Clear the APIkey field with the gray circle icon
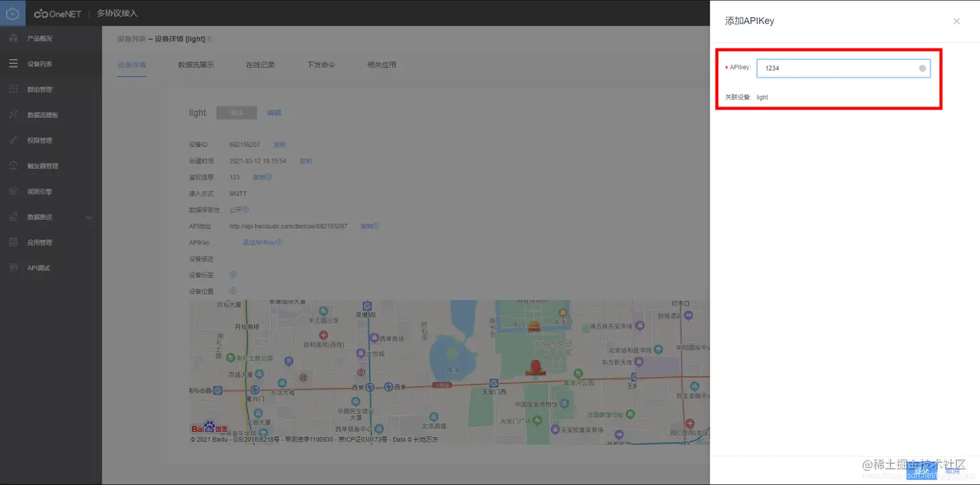Image resolution: width=980 pixels, height=485 pixels. tap(922, 68)
